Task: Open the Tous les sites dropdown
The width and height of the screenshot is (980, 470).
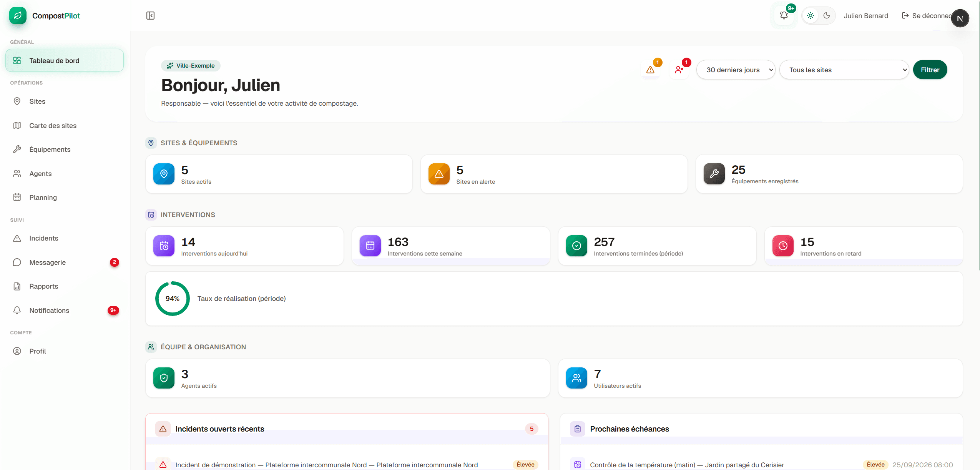Action: (x=844, y=70)
